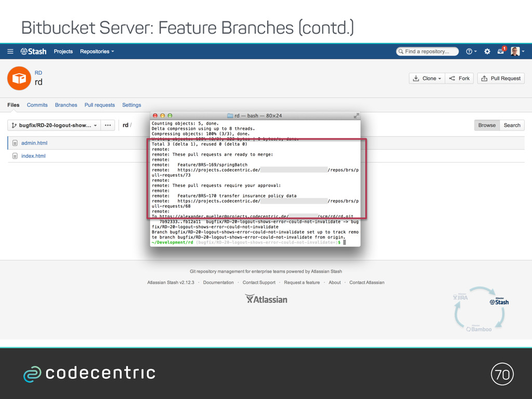Open the bugfix/RD-20 branch selector
Viewport: 532px width, 399px height.
coord(54,125)
